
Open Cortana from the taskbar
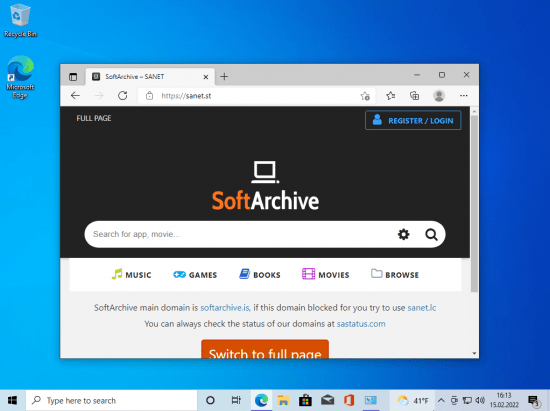tap(210, 400)
